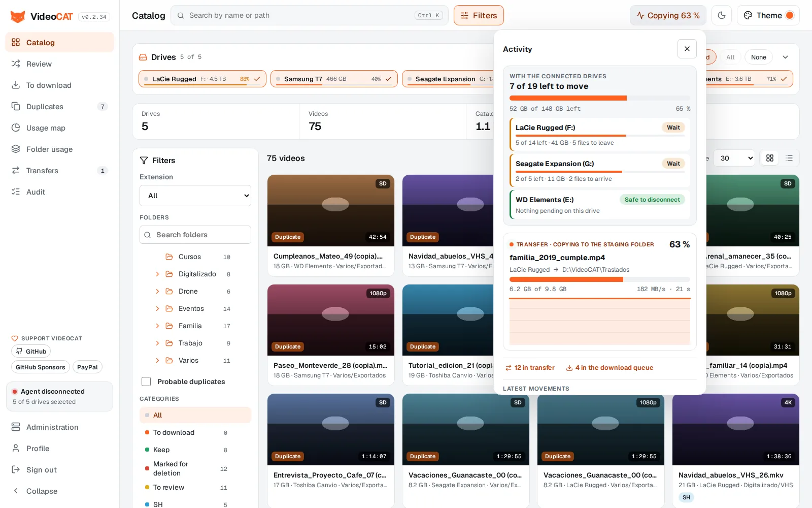Viewport: 812px width, 508px height.
Task: Sign out of VideoCAT
Action: pyautogui.click(x=60, y=470)
